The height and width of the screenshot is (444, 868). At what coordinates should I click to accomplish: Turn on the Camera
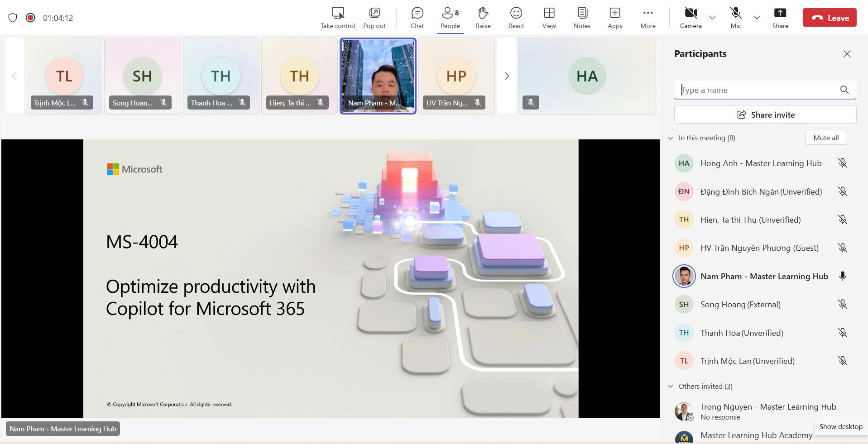point(691,18)
